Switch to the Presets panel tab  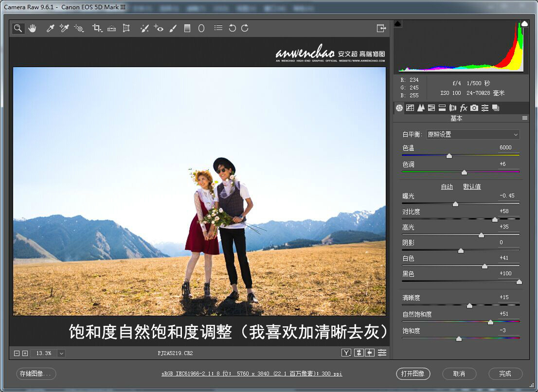pyautogui.click(x=485, y=108)
